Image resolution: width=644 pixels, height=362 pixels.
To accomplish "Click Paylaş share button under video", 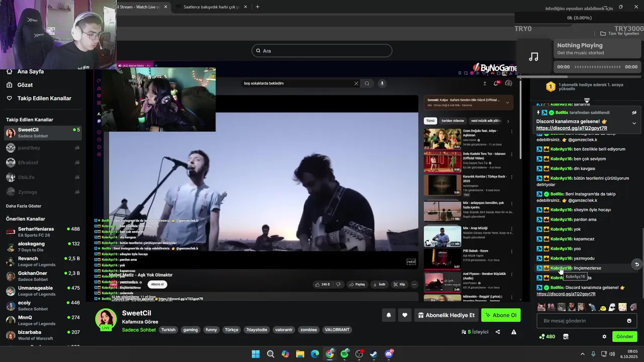I will [x=357, y=284].
